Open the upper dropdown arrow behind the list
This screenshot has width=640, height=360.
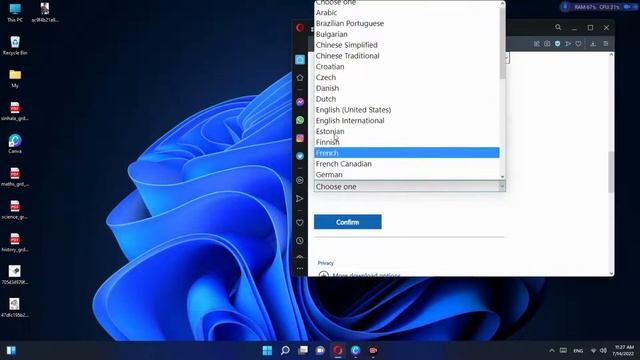coord(507,58)
